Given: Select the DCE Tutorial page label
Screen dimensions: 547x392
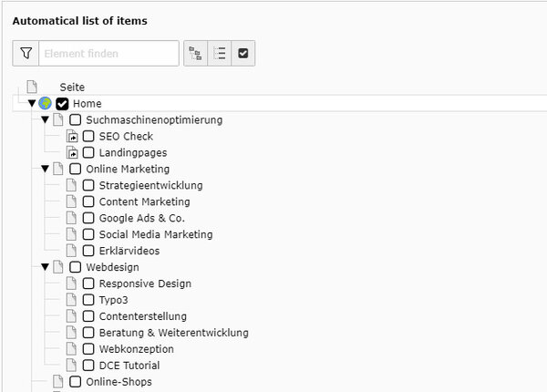Looking at the screenshot, I should [129, 366].
